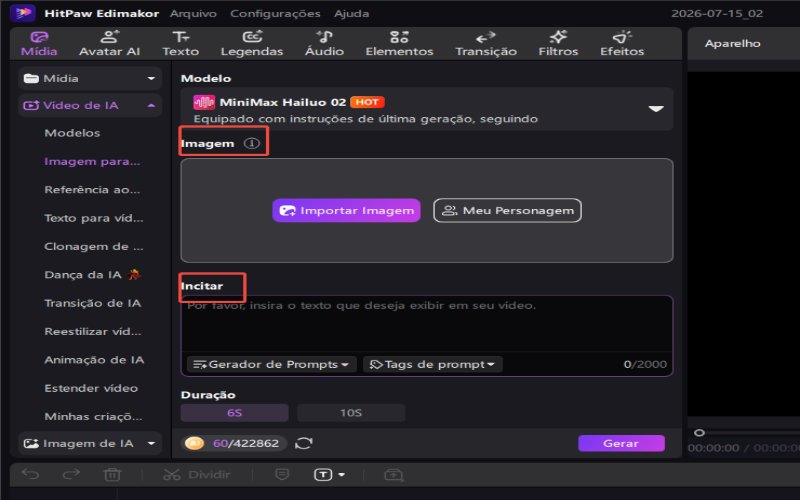
Task: Select the 10S duration option
Action: [x=351, y=412]
